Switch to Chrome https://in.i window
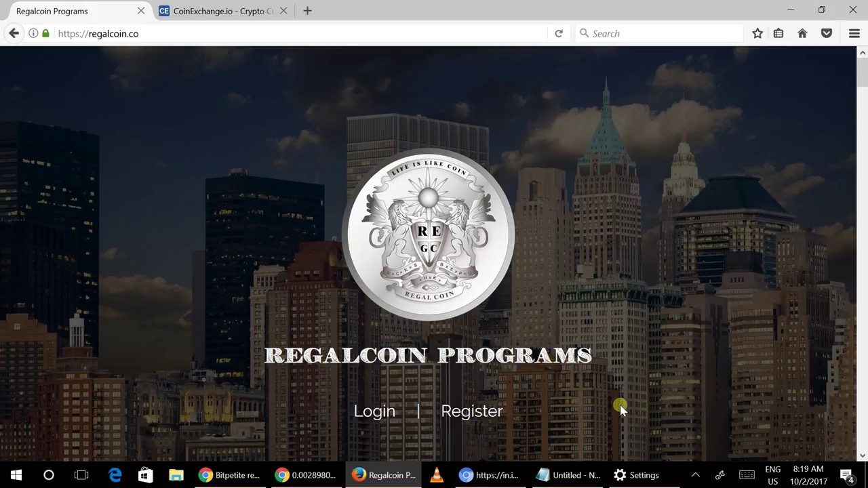This screenshot has width=868, height=488. tap(490, 475)
